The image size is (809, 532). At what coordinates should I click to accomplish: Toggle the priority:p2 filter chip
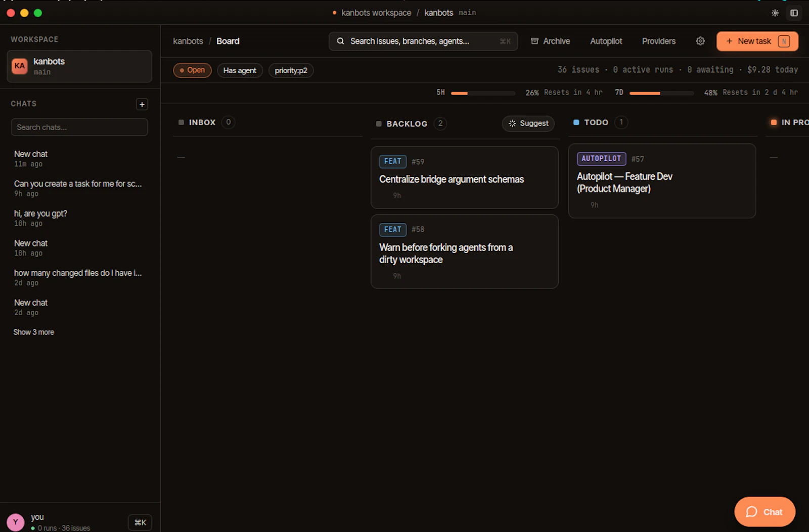(x=291, y=70)
